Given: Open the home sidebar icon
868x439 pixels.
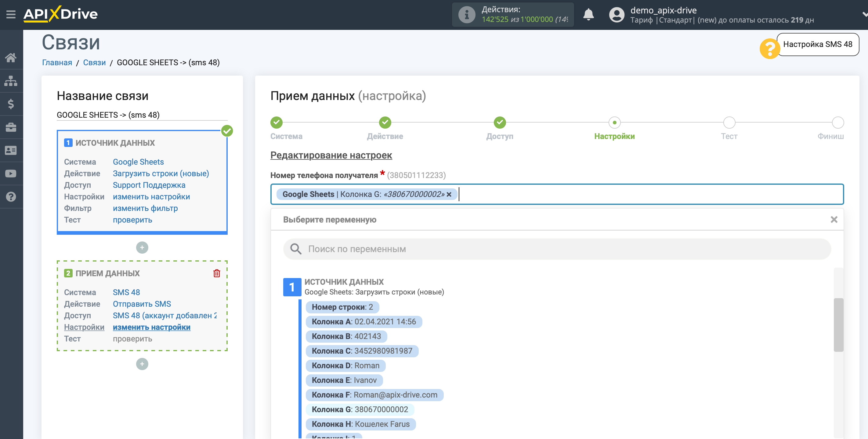Looking at the screenshot, I should [11, 58].
